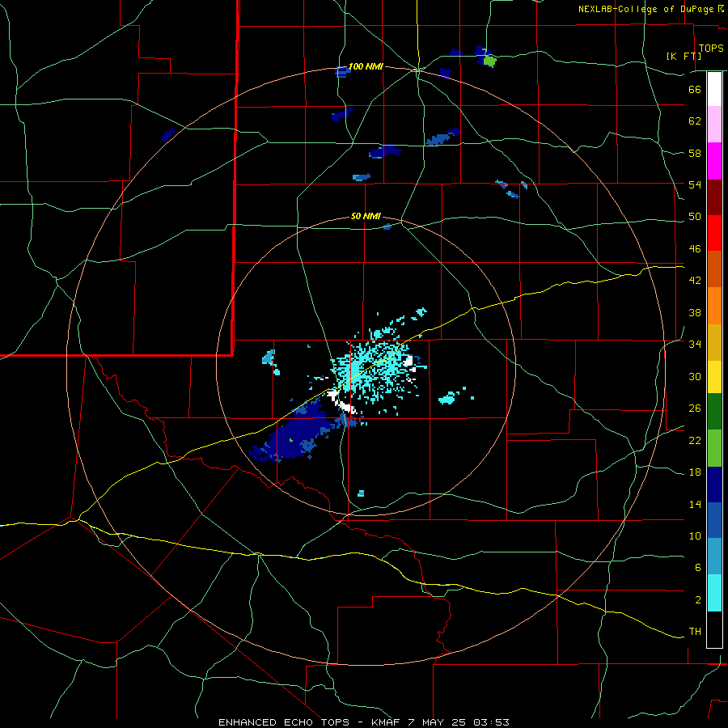Click the "ENHANCED ECHO TOPS" caption text
The image size is (728, 728).
[283, 722]
